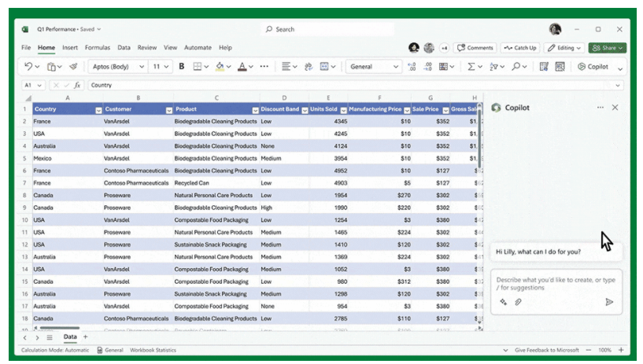
Task: Click the Borders icon
Action: point(198,66)
